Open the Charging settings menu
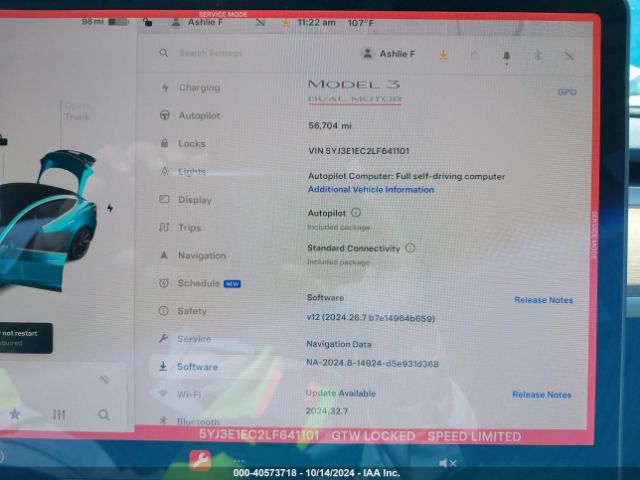Screen dimensions: 640x480 pos(191,87)
